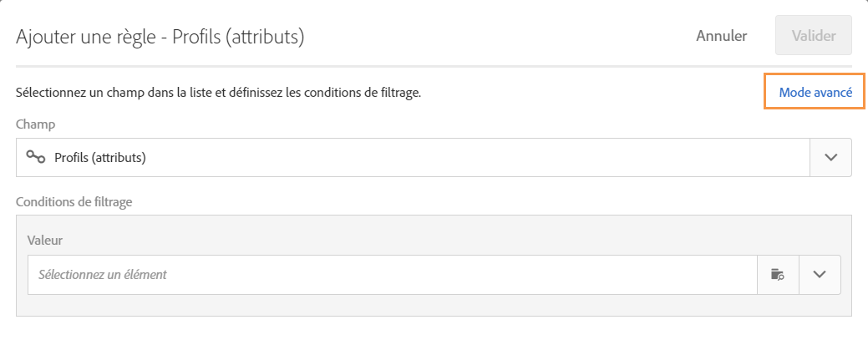Click the Annuler button
This screenshot has width=868, height=350.
click(x=721, y=36)
